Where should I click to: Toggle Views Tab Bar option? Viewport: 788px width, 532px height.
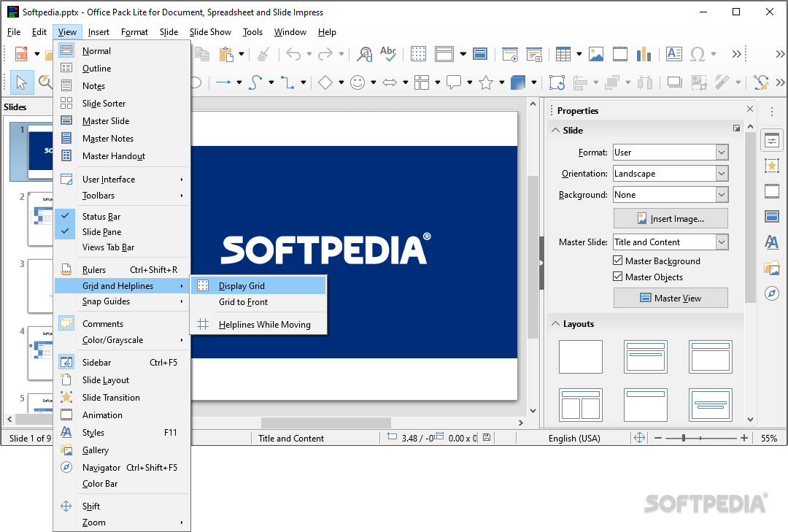tap(122, 247)
